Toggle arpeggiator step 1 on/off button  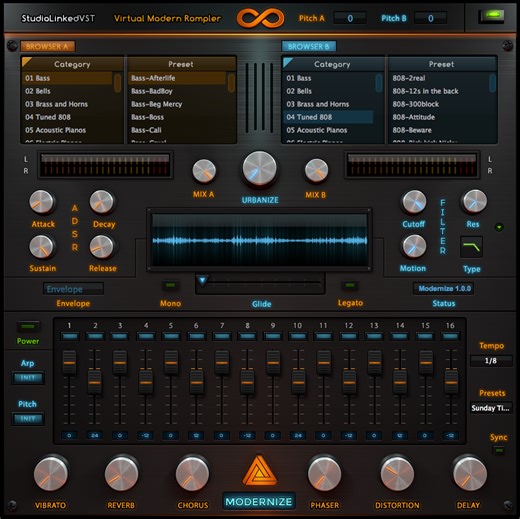(x=69, y=336)
